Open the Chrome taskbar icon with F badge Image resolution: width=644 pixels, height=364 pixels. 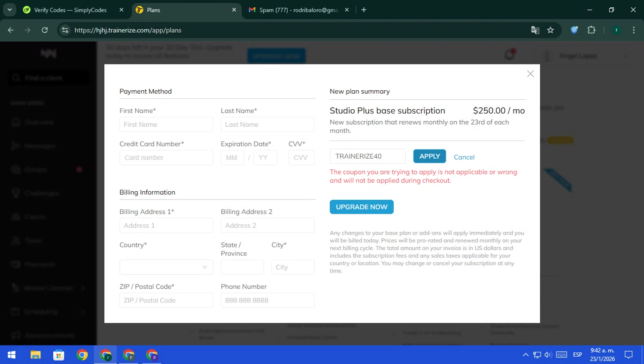129,355
